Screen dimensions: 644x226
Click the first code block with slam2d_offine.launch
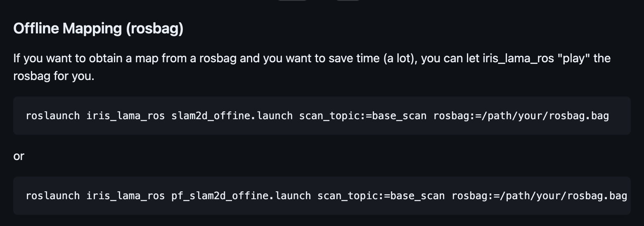(x=322, y=115)
